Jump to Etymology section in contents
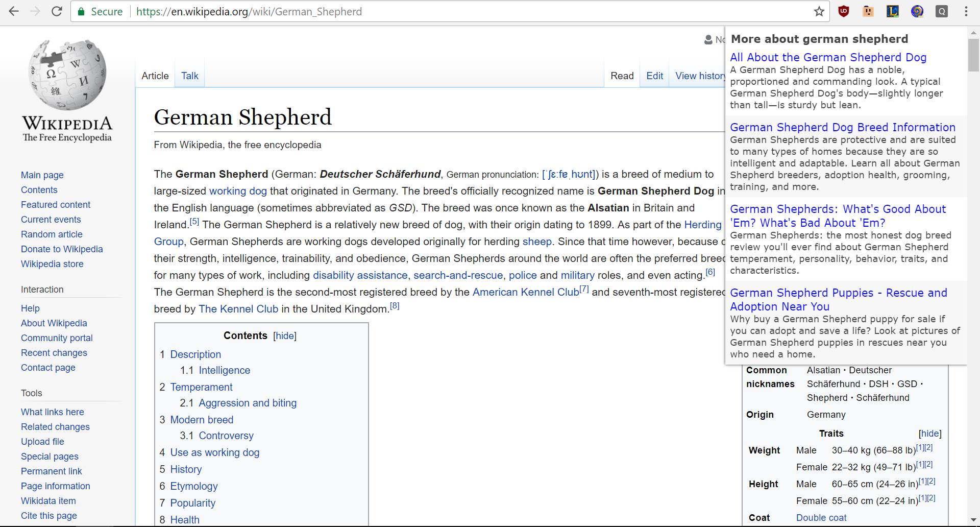Viewport: 980px width, 527px height. (x=194, y=486)
